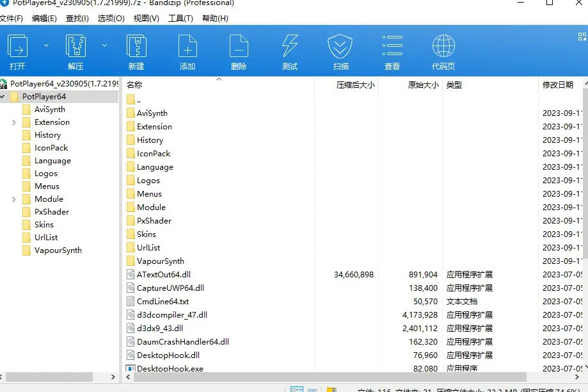Screen dimensions: 588x392
Task: Select AviSynth in the folder tree
Action: pyautogui.click(x=50, y=110)
